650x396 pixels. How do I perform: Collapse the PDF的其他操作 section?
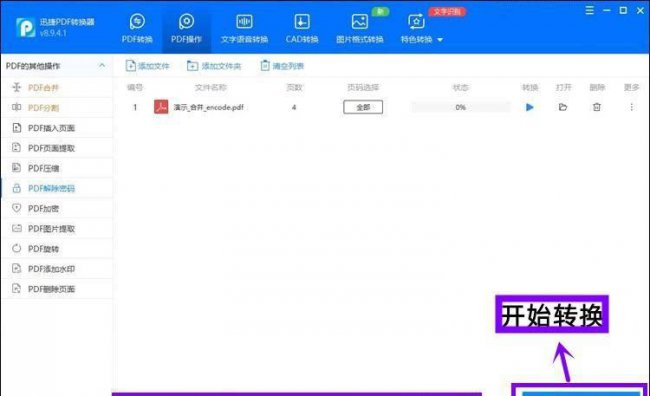pyautogui.click(x=102, y=66)
